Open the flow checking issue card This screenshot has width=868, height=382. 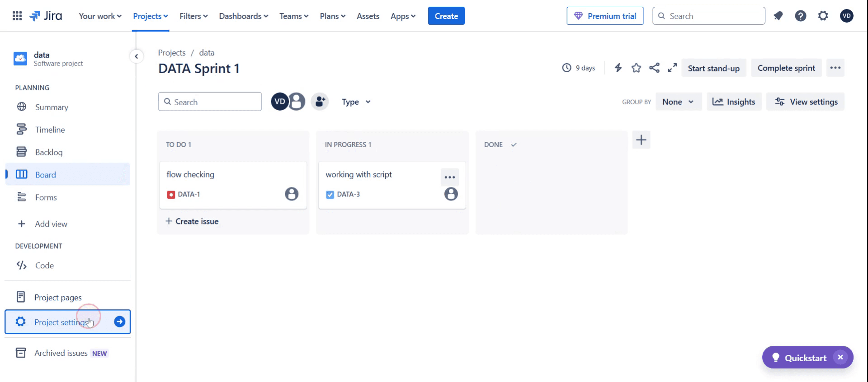click(233, 185)
